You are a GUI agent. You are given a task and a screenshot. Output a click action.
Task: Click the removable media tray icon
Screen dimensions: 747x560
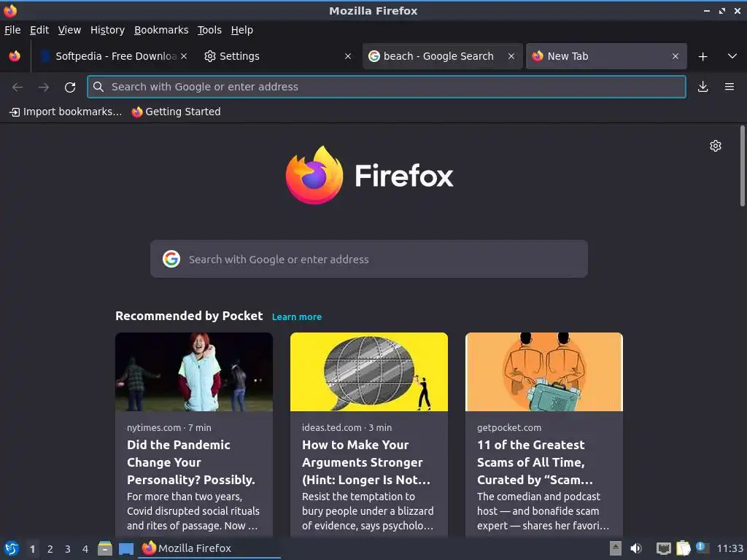pos(616,548)
